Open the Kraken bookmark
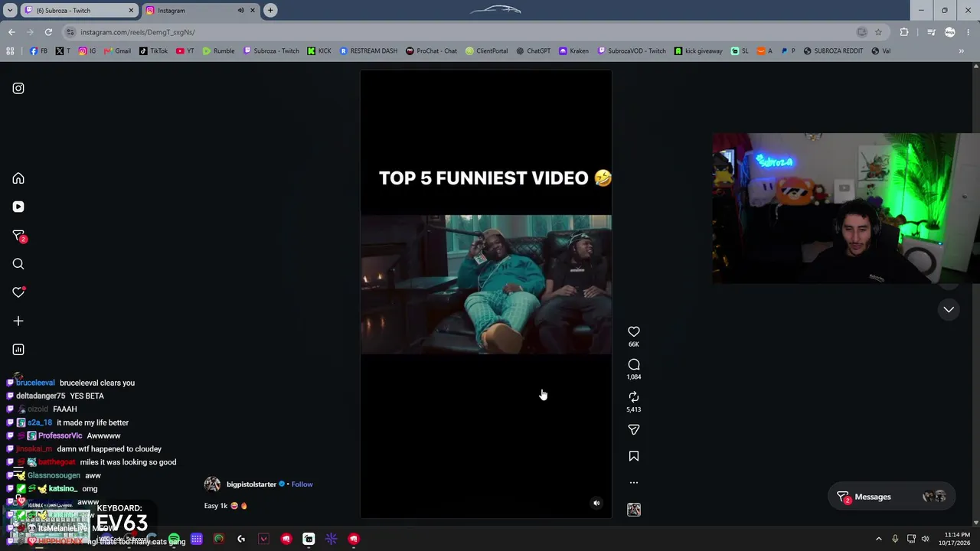This screenshot has height=551, width=980. point(573,51)
